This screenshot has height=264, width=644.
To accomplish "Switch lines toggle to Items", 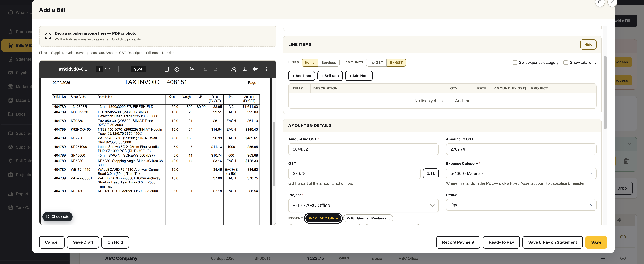I will 310,62.
